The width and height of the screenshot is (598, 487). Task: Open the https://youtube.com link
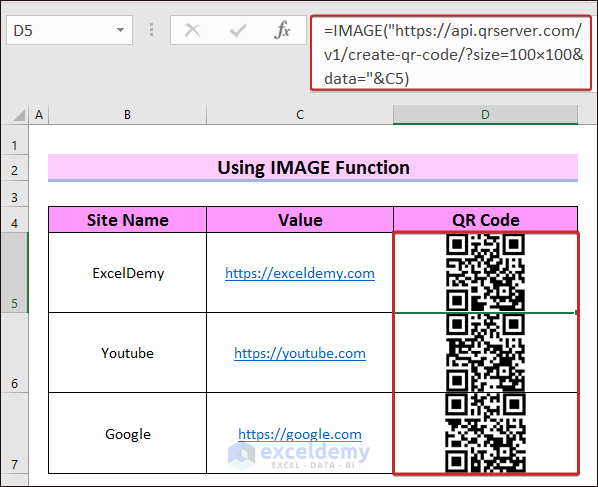tap(300, 354)
